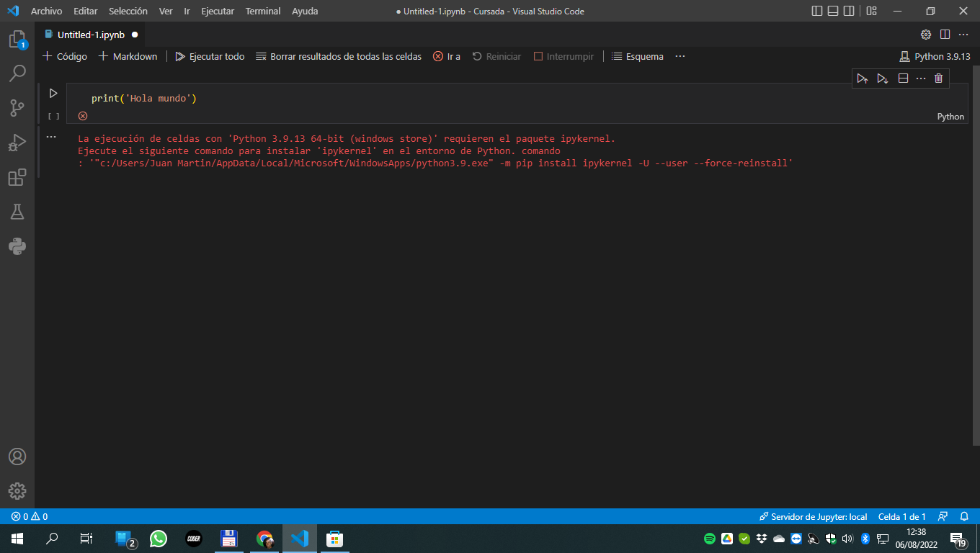Open more cell actions ellipsis in cell toolbar
Screen dimensions: 980x553
pyautogui.click(x=920, y=78)
